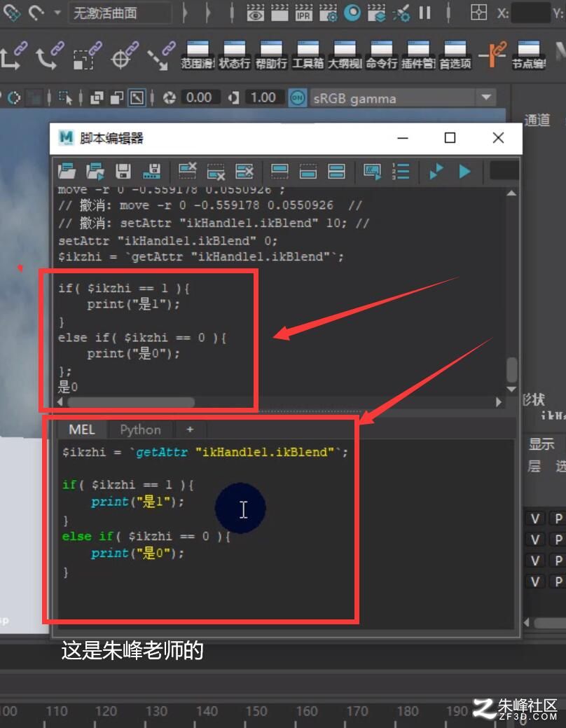The height and width of the screenshot is (728, 566).
Task: Click Execute All double arrow icon
Action: tap(436, 172)
